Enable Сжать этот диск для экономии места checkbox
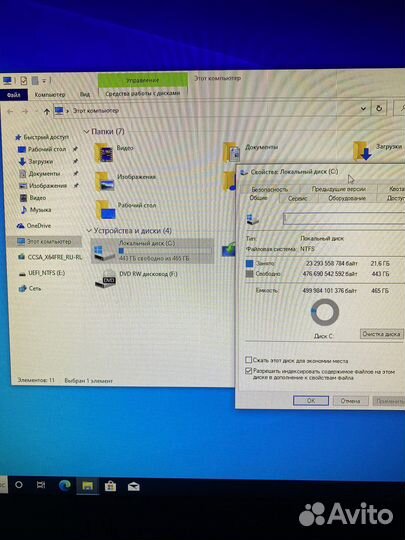405x540 pixels. (x=248, y=360)
